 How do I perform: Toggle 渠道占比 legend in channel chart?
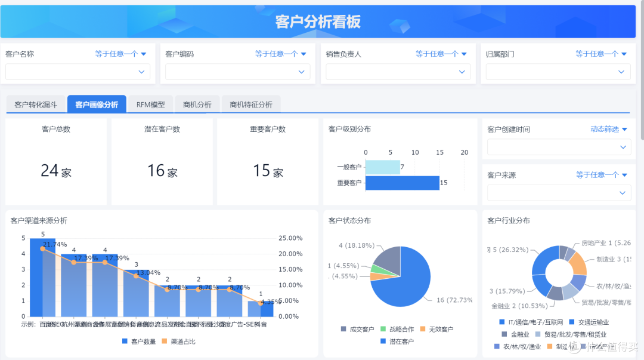point(179,341)
